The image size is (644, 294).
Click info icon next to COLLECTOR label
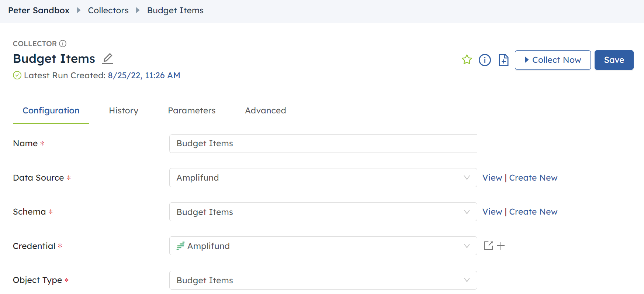[63, 44]
